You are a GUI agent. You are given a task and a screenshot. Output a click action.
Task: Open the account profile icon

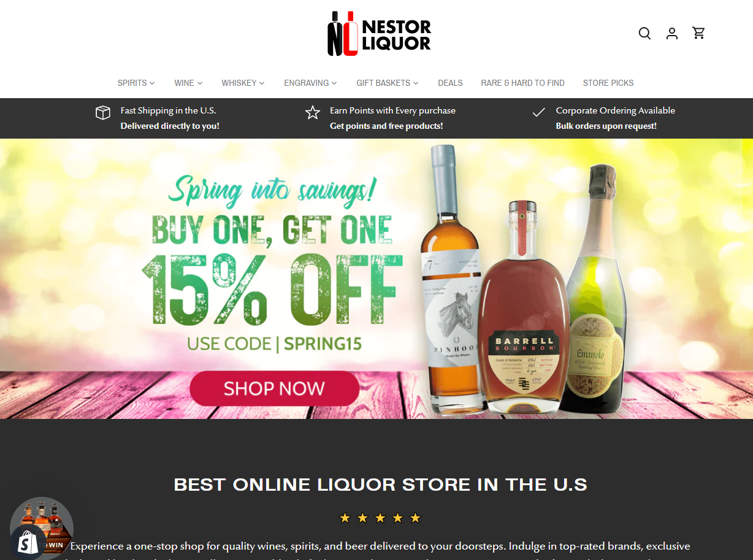click(672, 33)
